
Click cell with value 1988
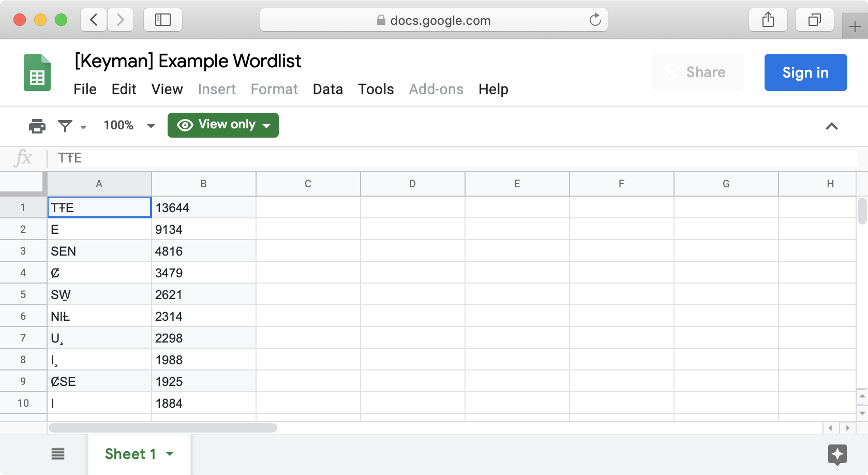click(x=204, y=360)
